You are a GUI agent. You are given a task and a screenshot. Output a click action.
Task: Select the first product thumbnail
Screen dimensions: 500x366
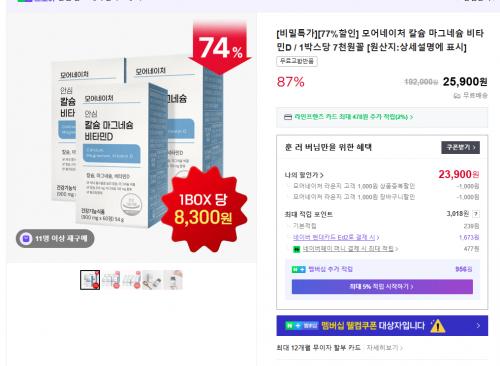click(90, 280)
